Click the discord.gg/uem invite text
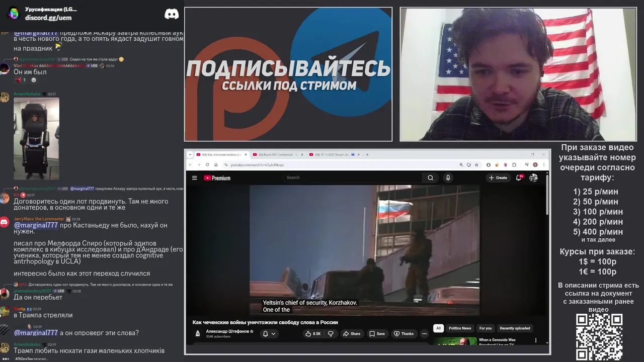This screenshot has height=362, width=644. click(x=48, y=18)
